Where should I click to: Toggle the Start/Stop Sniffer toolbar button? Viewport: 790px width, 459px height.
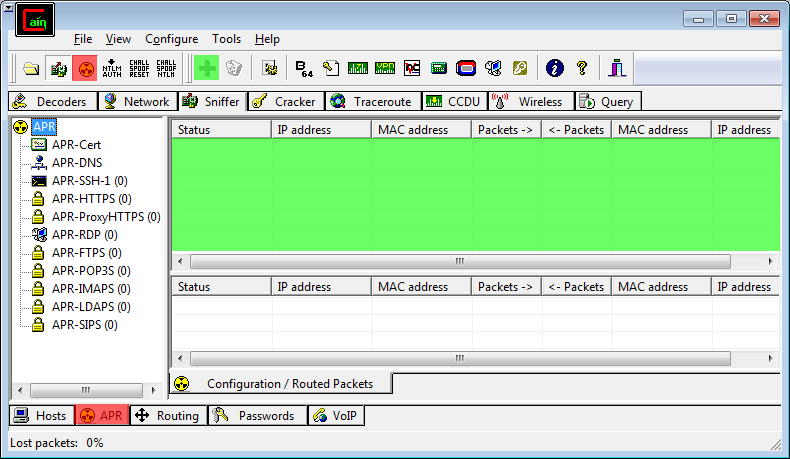[58, 68]
